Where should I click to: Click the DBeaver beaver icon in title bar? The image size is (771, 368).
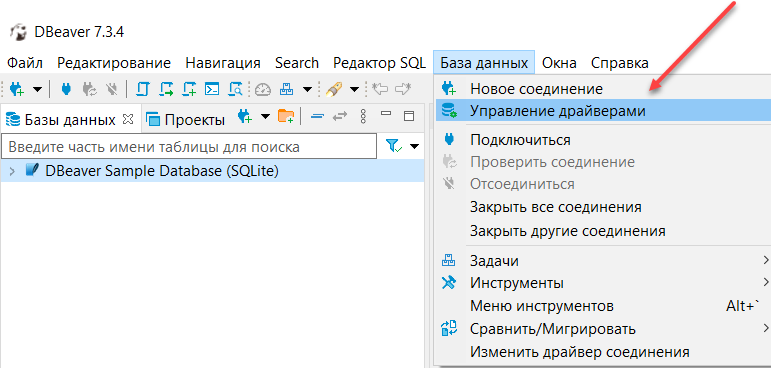pos(18,33)
